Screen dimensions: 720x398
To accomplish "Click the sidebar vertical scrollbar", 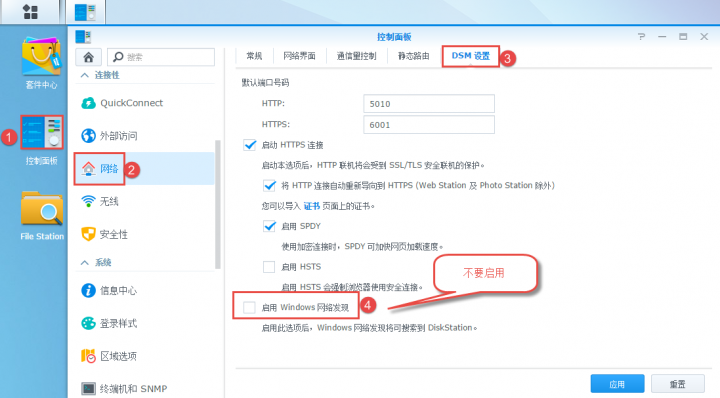I will pos(218,204).
